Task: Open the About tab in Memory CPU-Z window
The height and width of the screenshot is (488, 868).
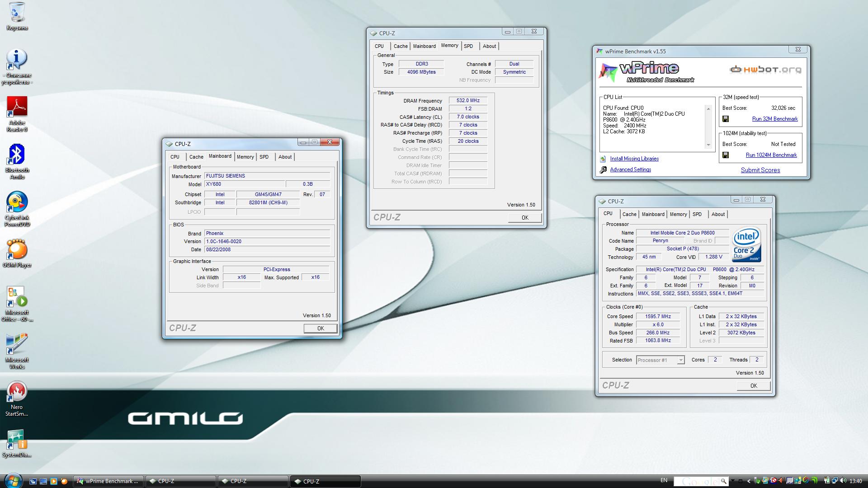Action: tap(489, 46)
